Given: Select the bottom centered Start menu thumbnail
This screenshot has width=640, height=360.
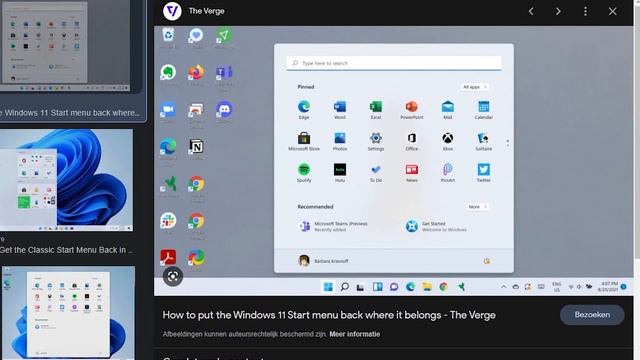Looking at the screenshot, I should (x=68, y=313).
